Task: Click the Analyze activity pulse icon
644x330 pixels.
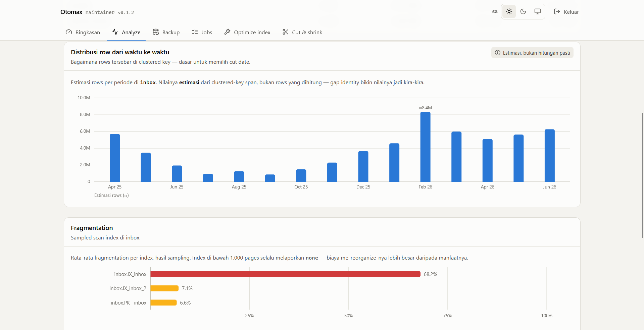Action: coord(115,32)
